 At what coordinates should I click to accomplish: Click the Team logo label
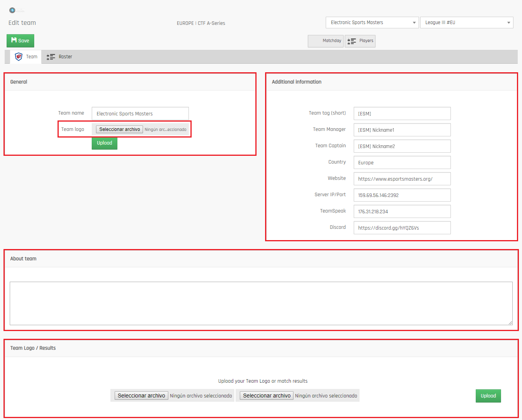point(73,129)
